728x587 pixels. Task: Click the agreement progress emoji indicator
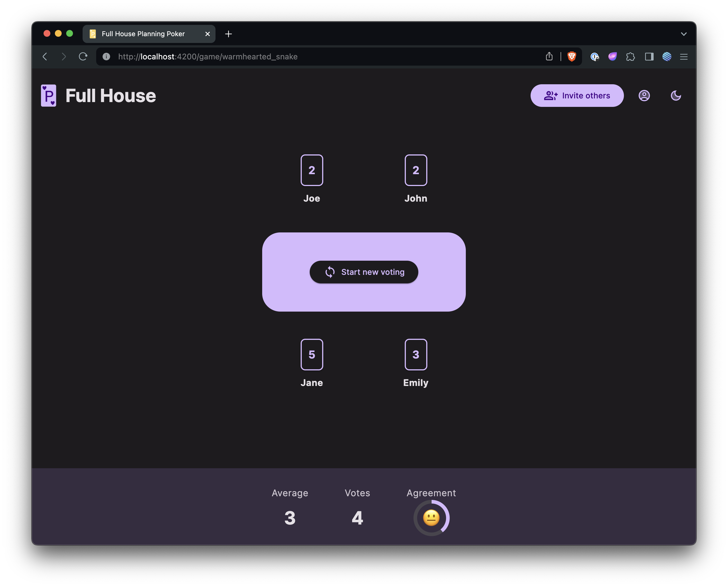pyautogui.click(x=431, y=518)
